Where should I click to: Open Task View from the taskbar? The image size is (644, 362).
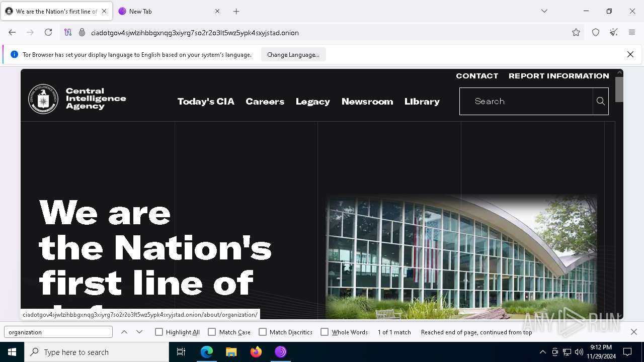[181, 352]
